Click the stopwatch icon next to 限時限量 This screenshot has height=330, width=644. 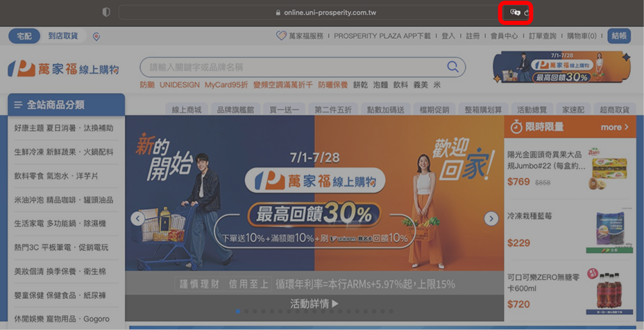pyautogui.click(x=516, y=127)
